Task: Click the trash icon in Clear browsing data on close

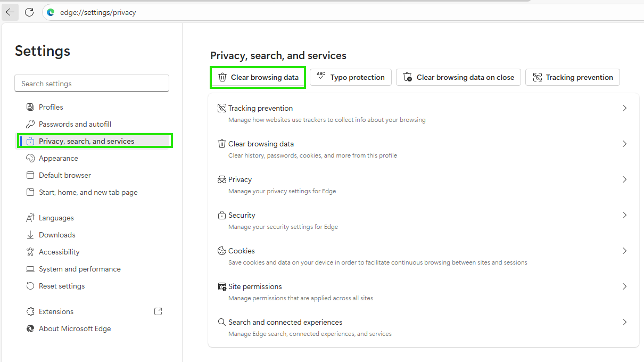Action: tap(408, 77)
